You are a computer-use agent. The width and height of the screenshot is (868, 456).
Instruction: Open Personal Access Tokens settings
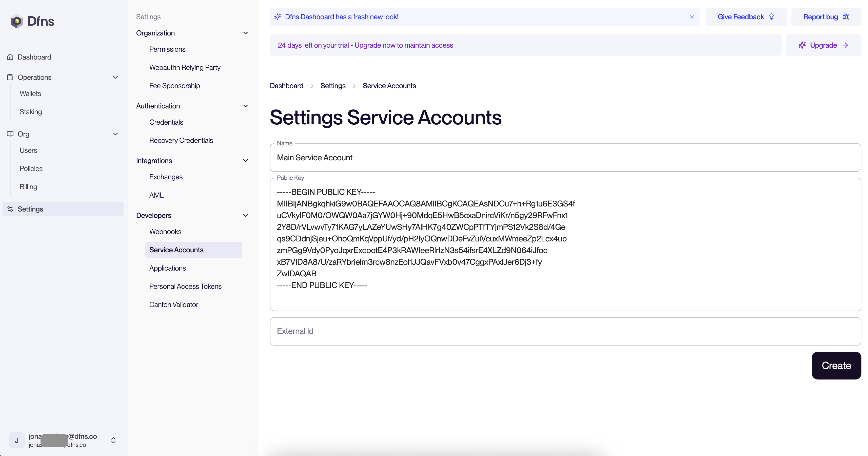click(x=185, y=286)
